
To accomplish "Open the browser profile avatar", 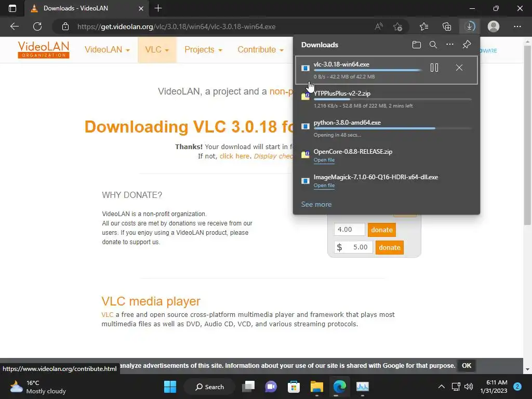I will point(494,26).
